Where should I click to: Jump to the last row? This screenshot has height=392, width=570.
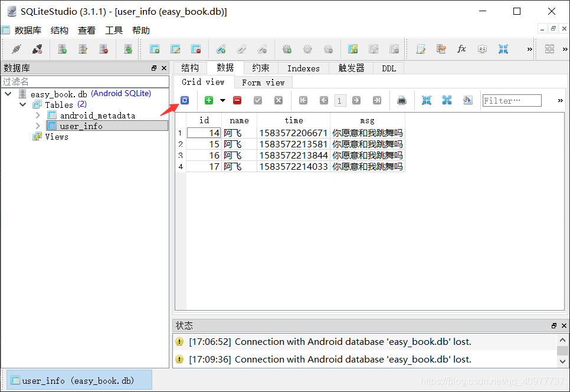[x=376, y=100]
